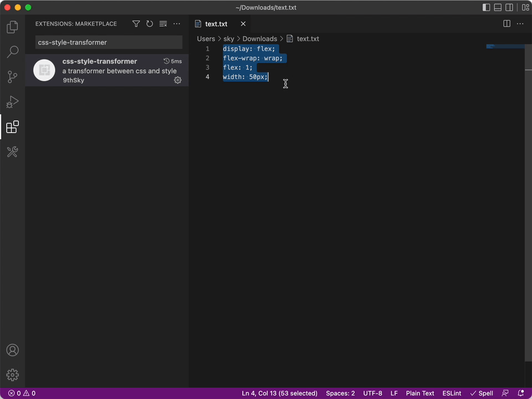This screenshot has height=399, width=532.
Task: Toggle the Spell checker status item
Action: (482, 393)
